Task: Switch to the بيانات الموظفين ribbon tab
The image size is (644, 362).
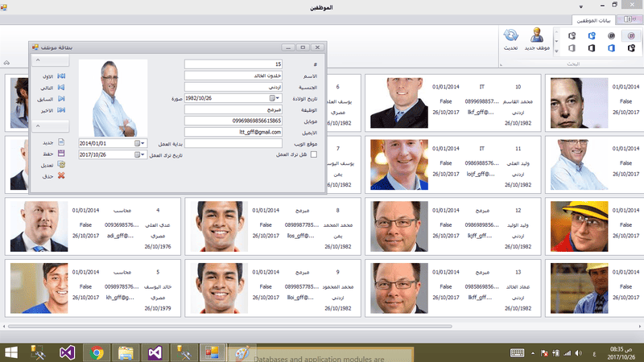Action: 593,20
